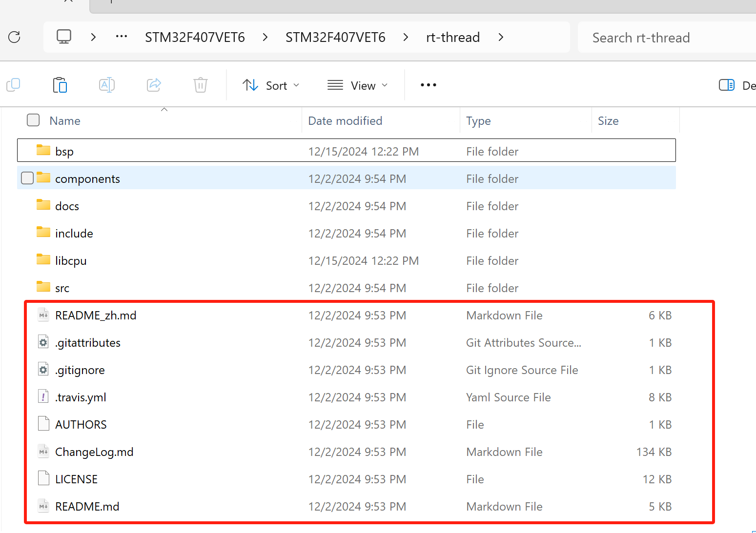
Task: Click the This PC monitor icon
Action: (x=64, y=37)
